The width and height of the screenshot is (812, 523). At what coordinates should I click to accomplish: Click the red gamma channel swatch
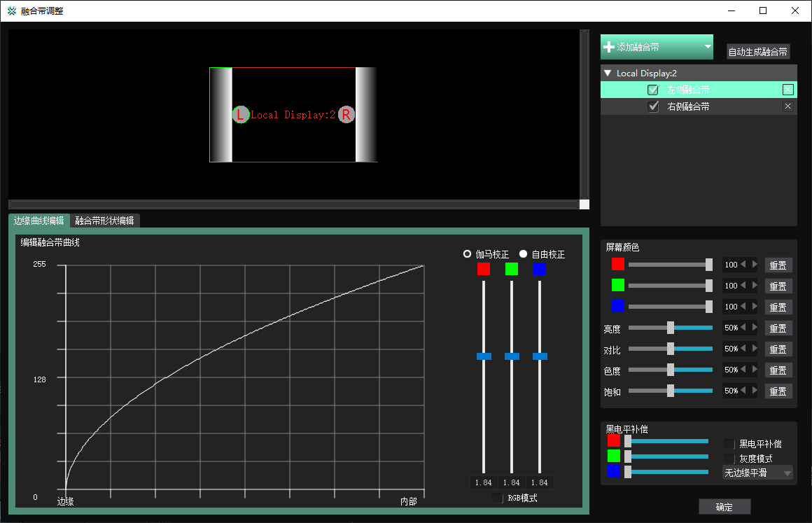click(x=483, y=270)
